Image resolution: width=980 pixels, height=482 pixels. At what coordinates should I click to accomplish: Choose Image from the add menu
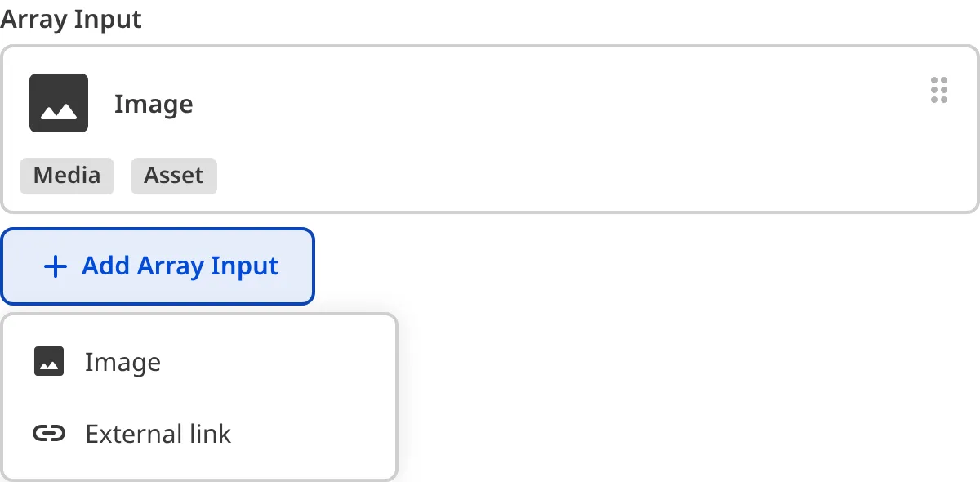point(122,360)
